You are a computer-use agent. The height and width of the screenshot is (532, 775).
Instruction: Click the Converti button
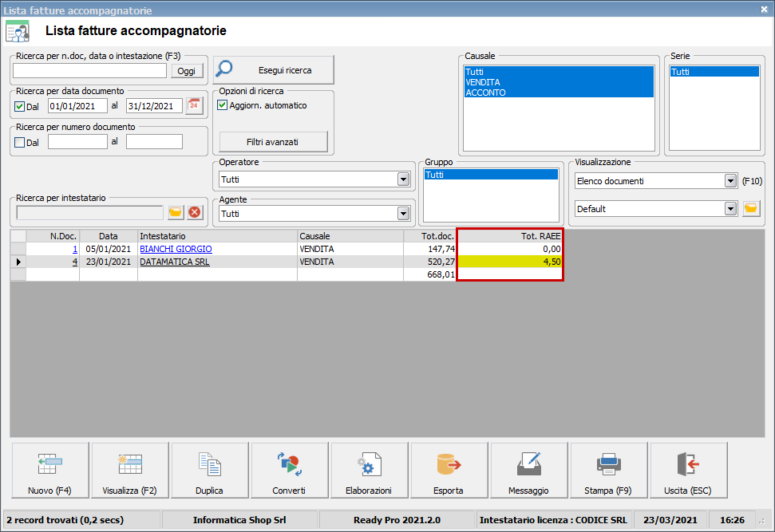289,471
